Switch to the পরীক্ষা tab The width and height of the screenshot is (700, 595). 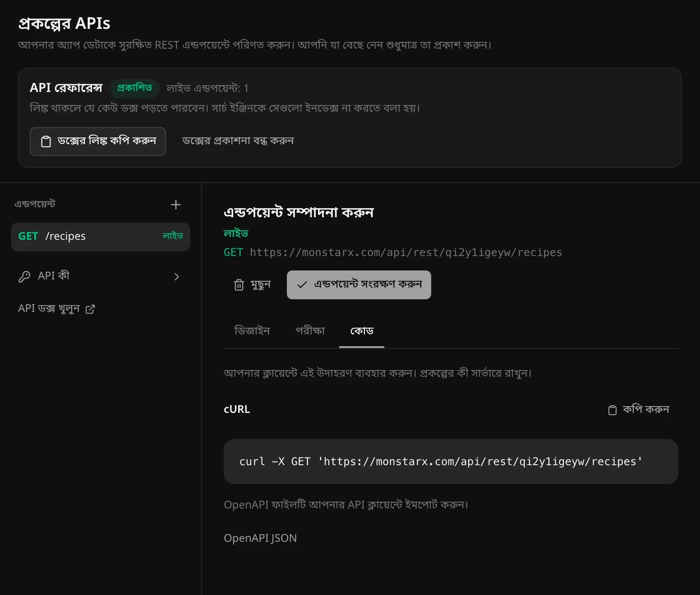(310, 331)
